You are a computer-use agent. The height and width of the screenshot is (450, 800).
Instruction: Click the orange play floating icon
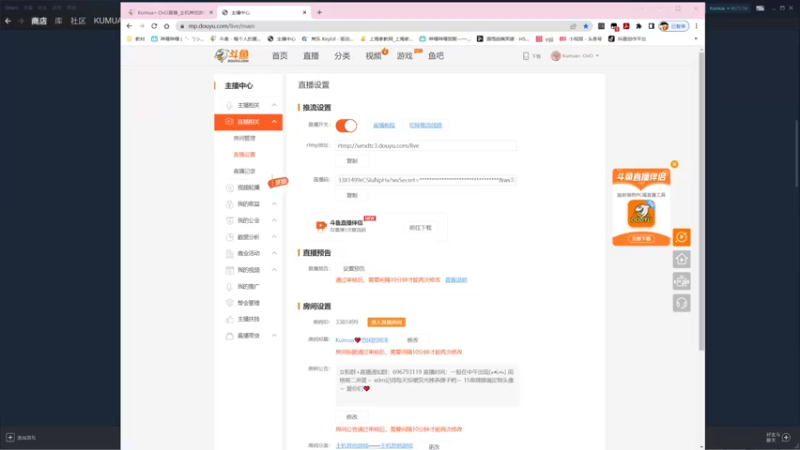coord(682,237)
